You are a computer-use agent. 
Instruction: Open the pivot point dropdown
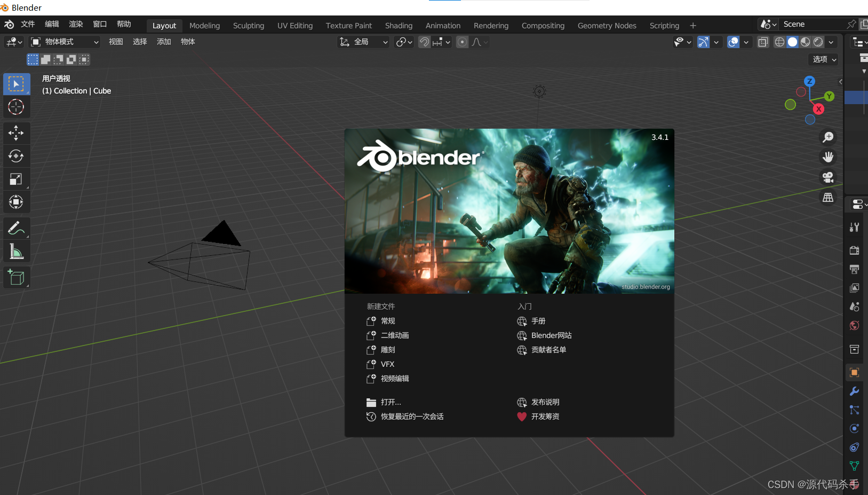[404, 42]
